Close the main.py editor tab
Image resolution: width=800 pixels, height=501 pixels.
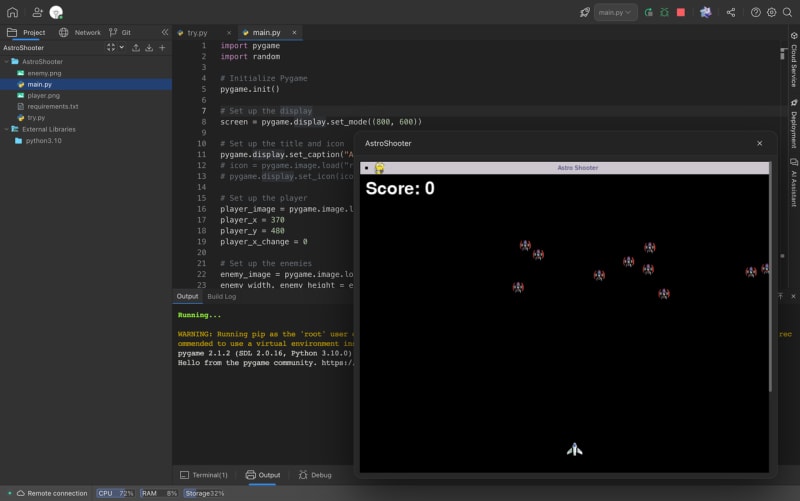(294, 32)
